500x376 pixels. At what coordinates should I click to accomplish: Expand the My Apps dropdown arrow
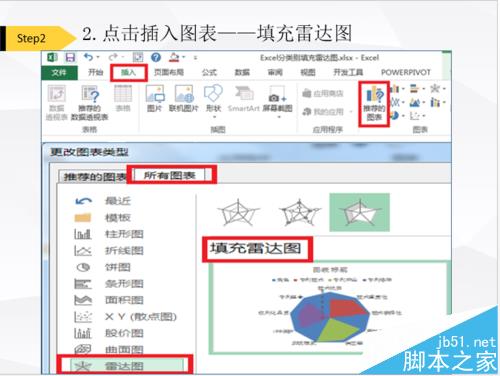pyautogui.click(x=351, y=112)
